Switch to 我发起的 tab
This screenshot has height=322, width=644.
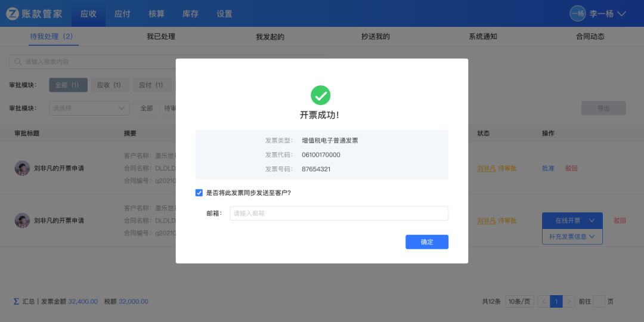click(270, 37)
